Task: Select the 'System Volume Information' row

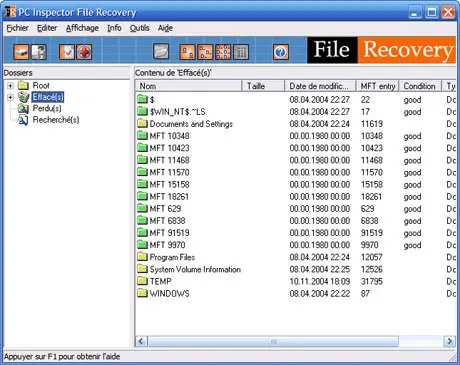Action: pyautogui.click(x=296, y=269)
